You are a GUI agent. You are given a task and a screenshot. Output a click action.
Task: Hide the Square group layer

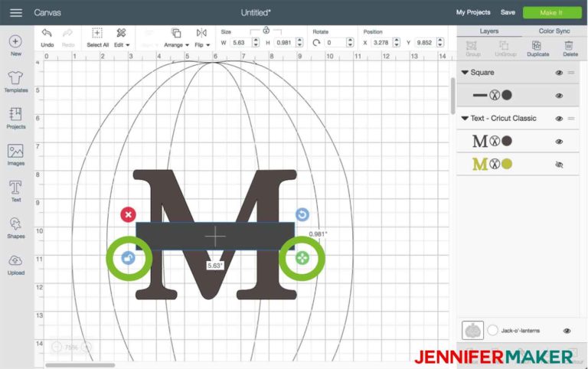click(559, 73)
